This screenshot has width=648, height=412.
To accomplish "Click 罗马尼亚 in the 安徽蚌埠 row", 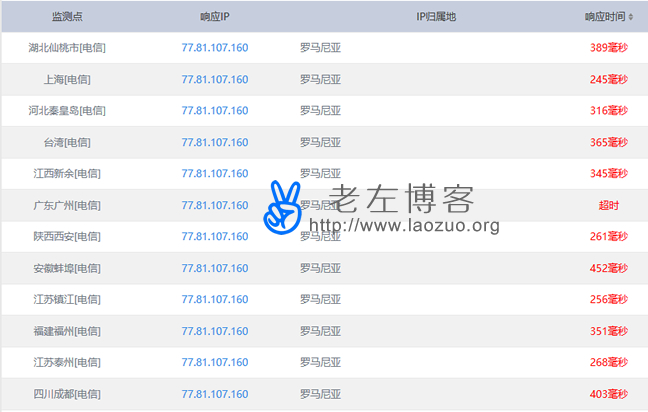I will (321, 268).
